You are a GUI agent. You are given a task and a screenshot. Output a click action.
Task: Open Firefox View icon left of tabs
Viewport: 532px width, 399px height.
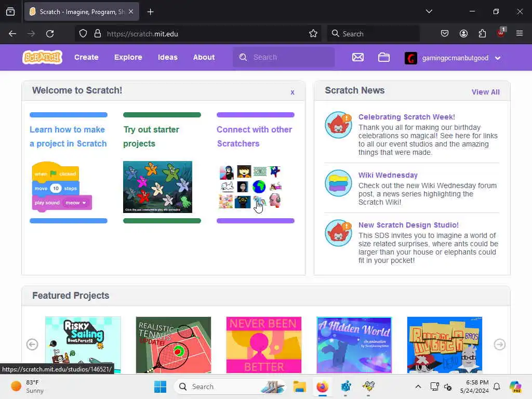point(10,12)
